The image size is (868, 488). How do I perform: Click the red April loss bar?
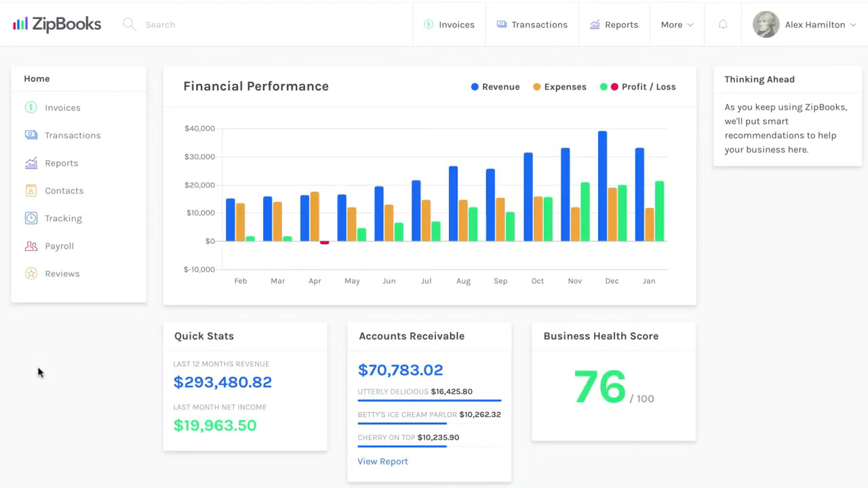(324, 243)
